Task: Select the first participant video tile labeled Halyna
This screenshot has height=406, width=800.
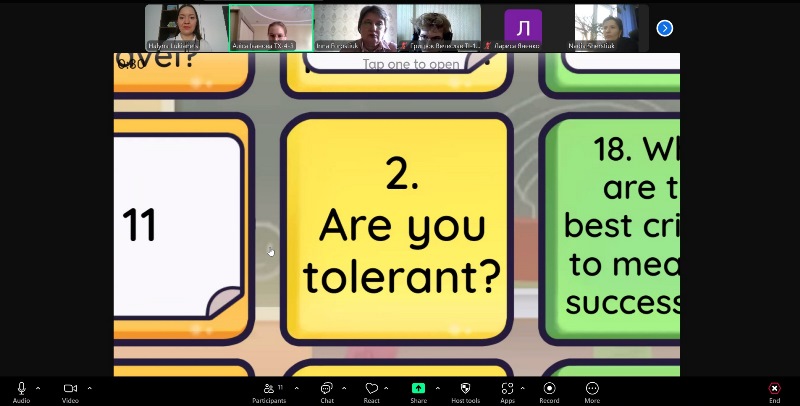Action: [x=186, y=28]
